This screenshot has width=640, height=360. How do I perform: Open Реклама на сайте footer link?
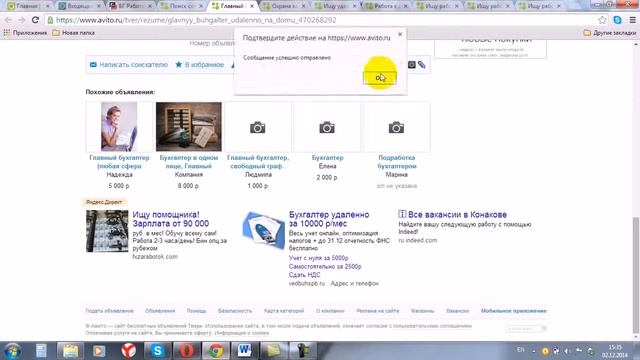378,311
